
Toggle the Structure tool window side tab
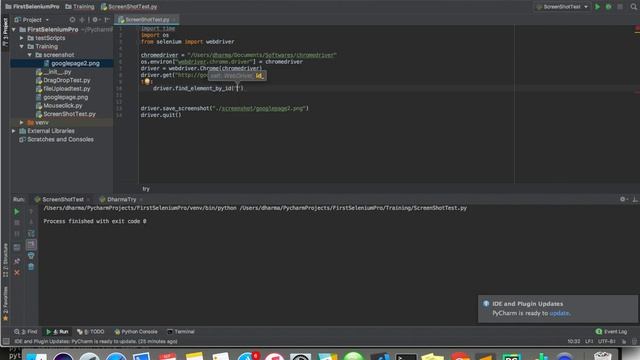click(5, 260)
